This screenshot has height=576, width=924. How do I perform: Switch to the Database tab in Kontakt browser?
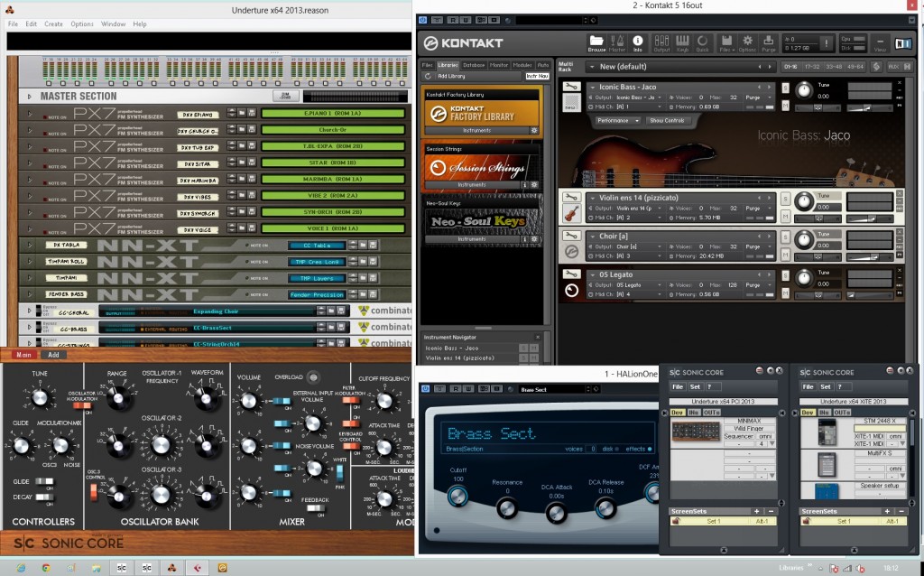473,65
